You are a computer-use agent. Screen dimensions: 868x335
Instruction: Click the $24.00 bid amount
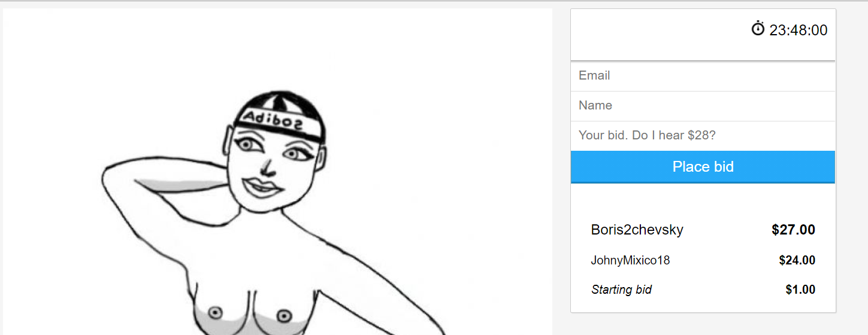(797, 260)
